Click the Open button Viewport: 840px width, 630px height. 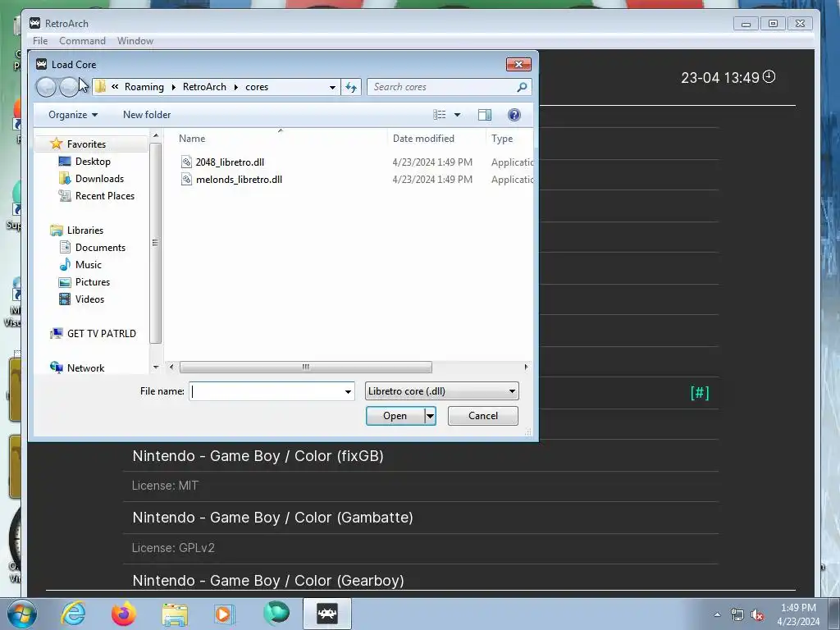(x=395, y=416)
